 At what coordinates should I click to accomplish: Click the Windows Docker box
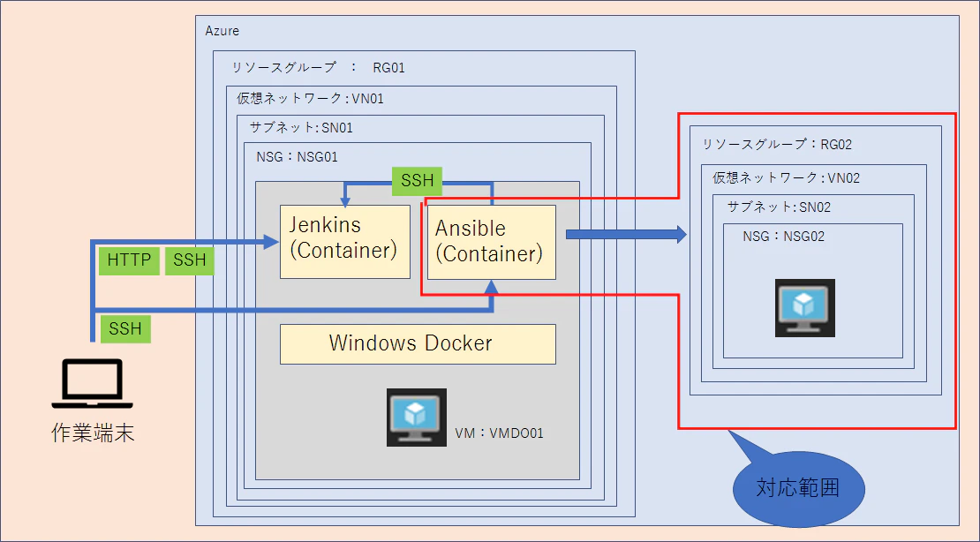pyautogui.click(x=418, y=344)
